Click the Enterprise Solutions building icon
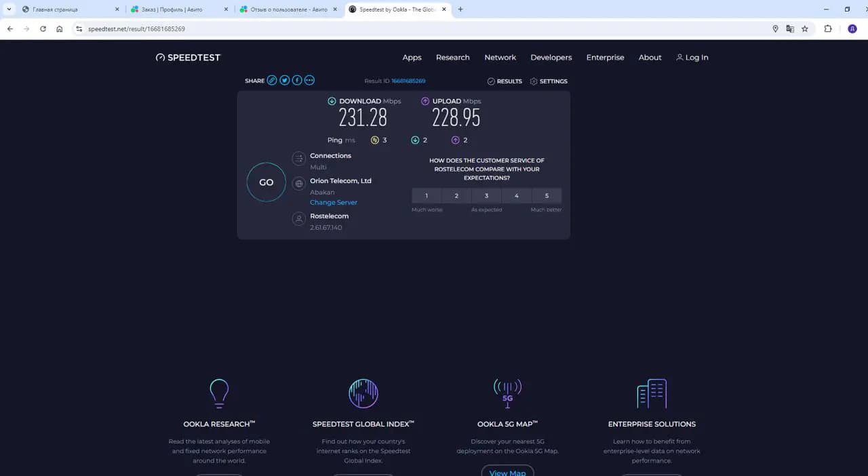The width and height of the screenshot is (868, 476). pyautogui.click(x=652, y=393)
